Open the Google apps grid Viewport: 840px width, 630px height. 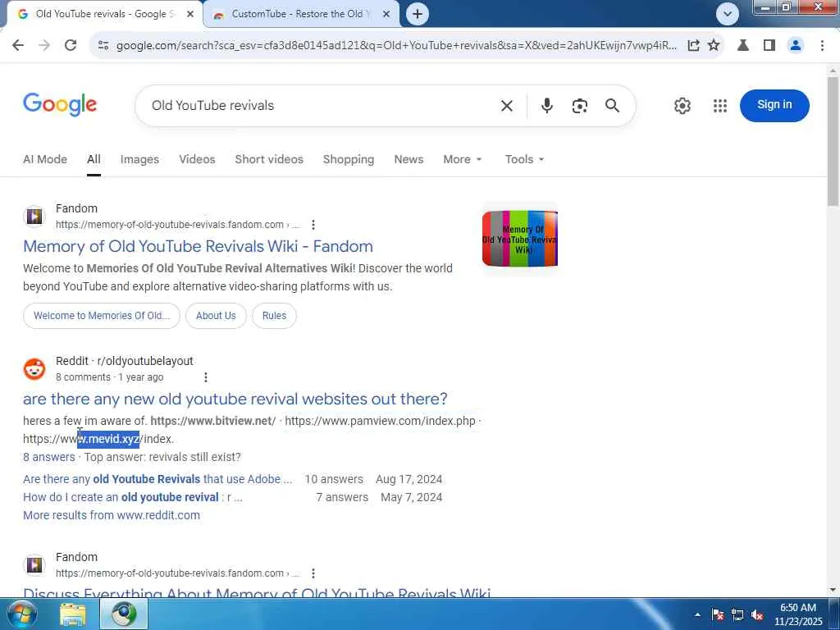click(720, 106)
